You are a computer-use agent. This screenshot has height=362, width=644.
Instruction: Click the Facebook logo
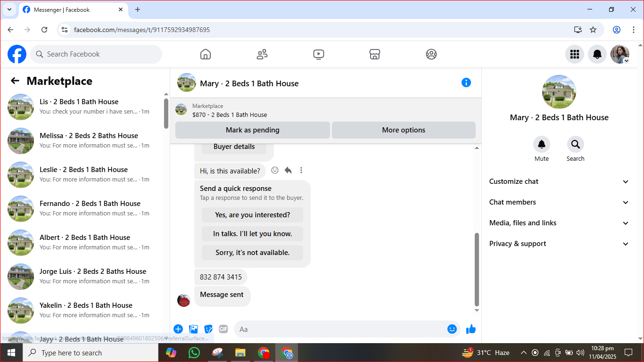17,54
